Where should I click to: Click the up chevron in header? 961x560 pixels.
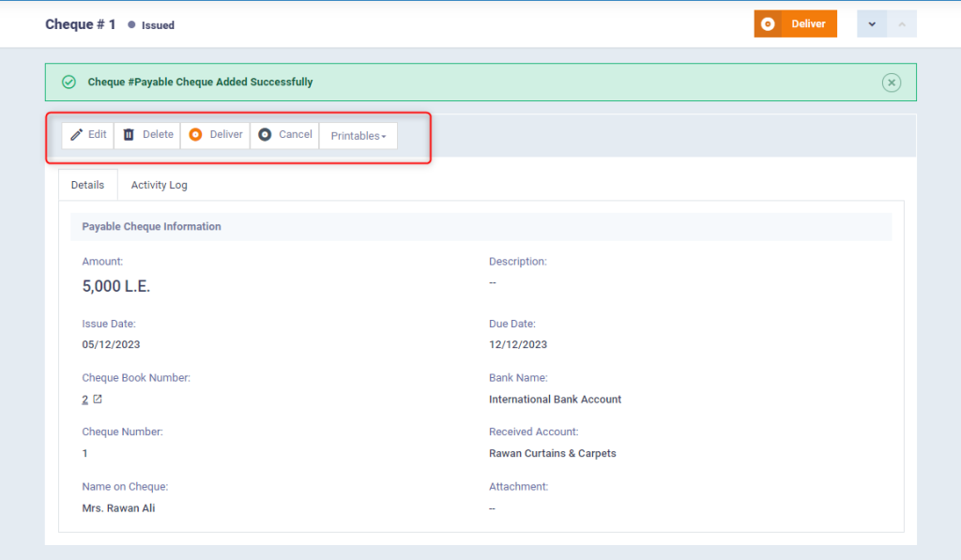(902, 24)
